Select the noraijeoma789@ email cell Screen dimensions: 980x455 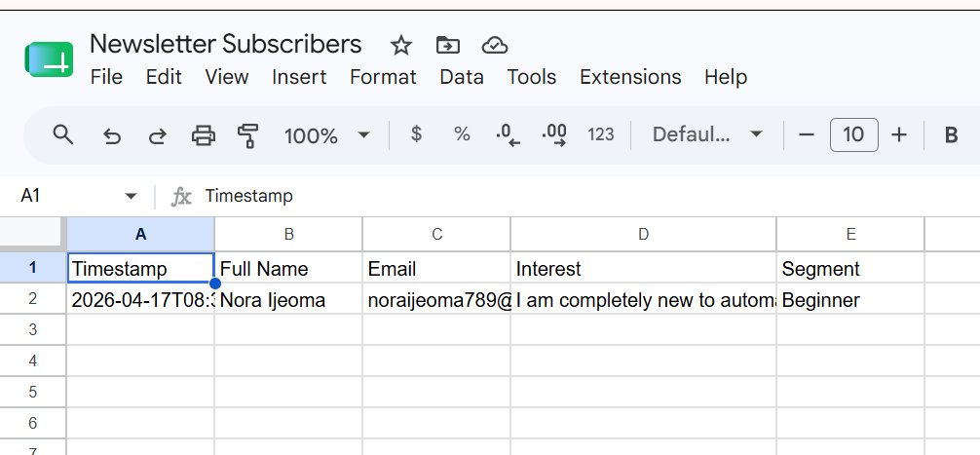point(436,299)
